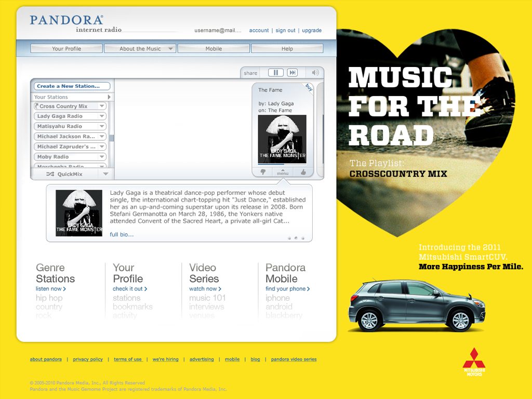This screenshot has width=532, height=399.
Task: Open the Mobile nav tab
Action: (214, 48)
